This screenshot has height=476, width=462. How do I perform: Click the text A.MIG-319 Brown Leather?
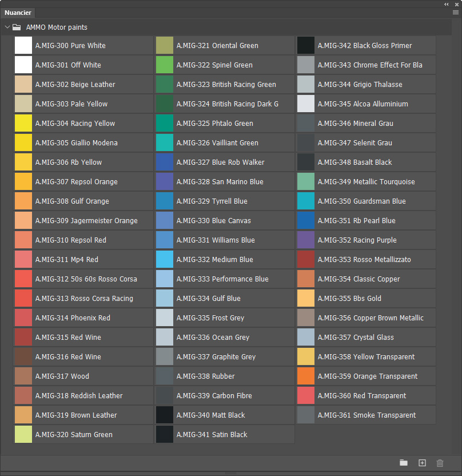(76, 415)
